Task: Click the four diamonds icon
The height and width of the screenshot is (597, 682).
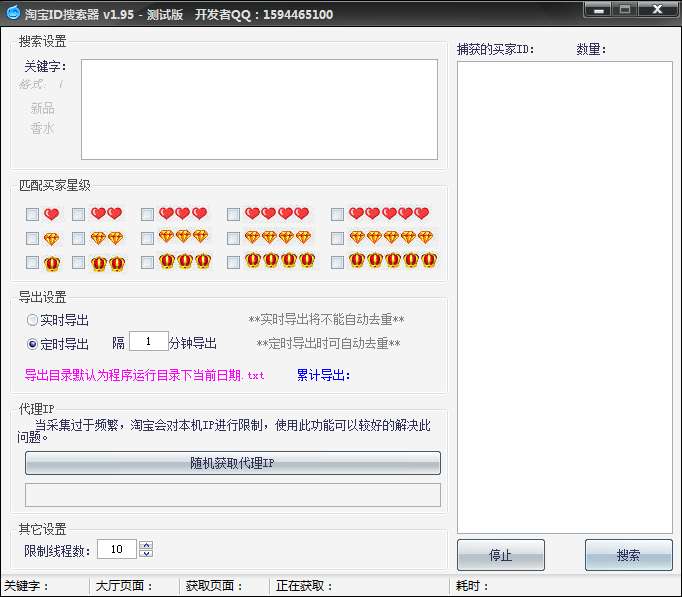Action: [x=278, y=237]
